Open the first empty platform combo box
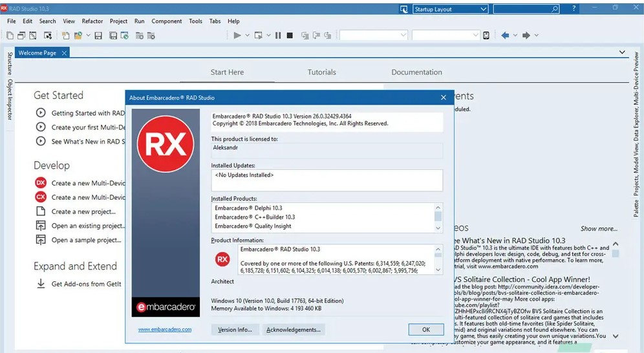644x353 pixels. [x=373, y=36]
